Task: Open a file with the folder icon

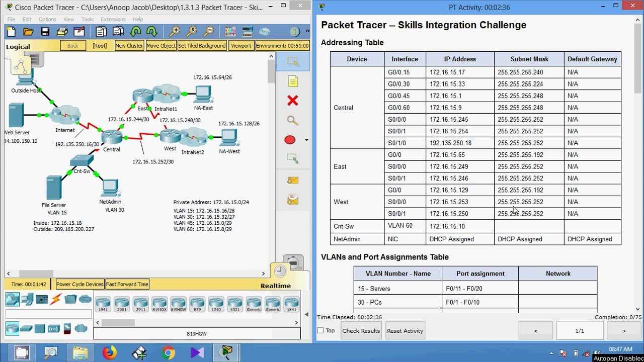Action: (28, 32)
